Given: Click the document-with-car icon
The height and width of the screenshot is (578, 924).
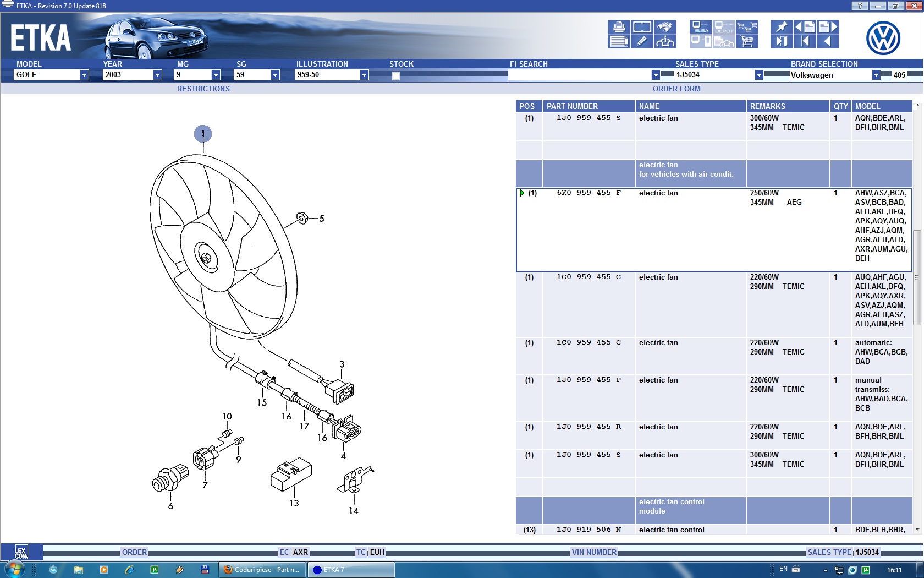Looking at the screenshot, I should (x=724, y=41).
